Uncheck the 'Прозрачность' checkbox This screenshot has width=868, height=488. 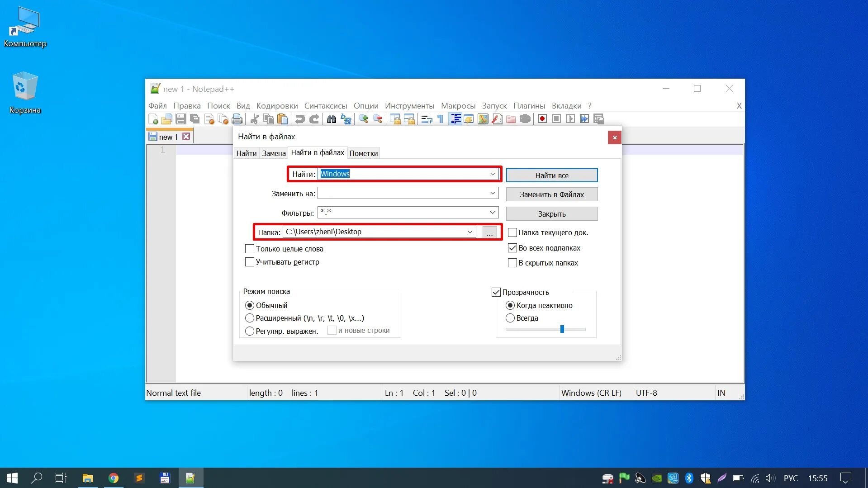tap(496, 292)
